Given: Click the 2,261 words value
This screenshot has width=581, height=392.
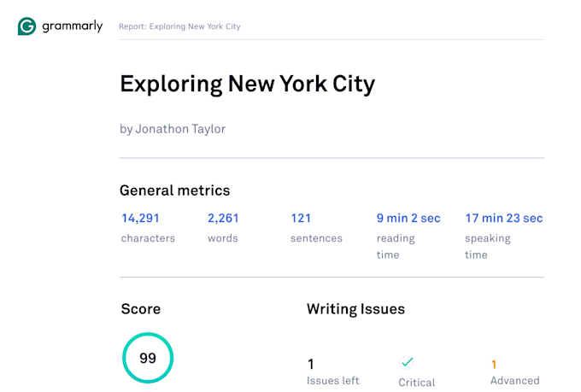Looking at the screenshot, I should [x=223, y=219].
